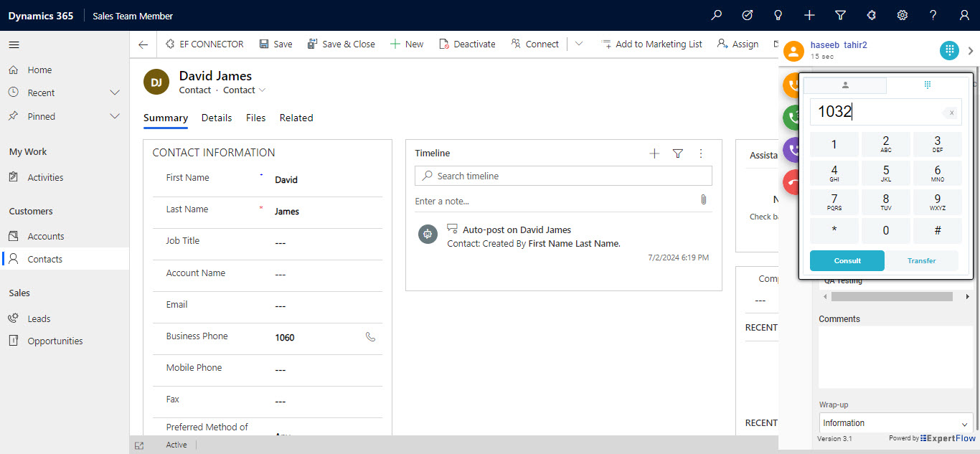Screen dimensions: 980x454
Task: Toggle the hamburger site navigation menu
Action: point(14,44)
